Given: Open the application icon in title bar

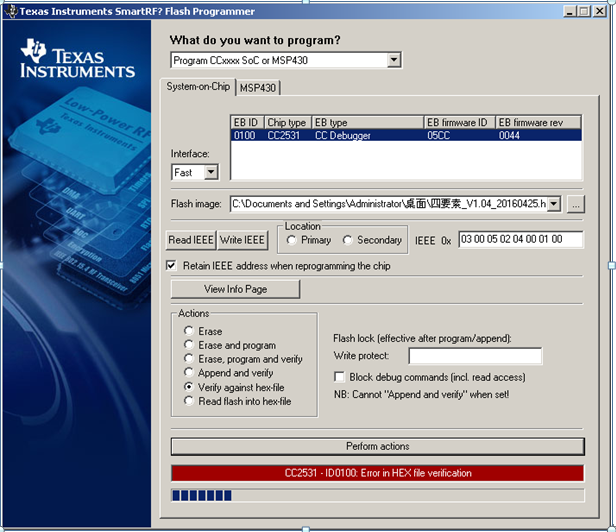Looking at the screenshot, I should 11,11.
